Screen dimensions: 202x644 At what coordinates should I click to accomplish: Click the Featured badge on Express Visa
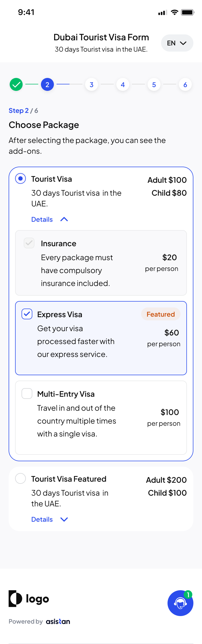(161, 314)
